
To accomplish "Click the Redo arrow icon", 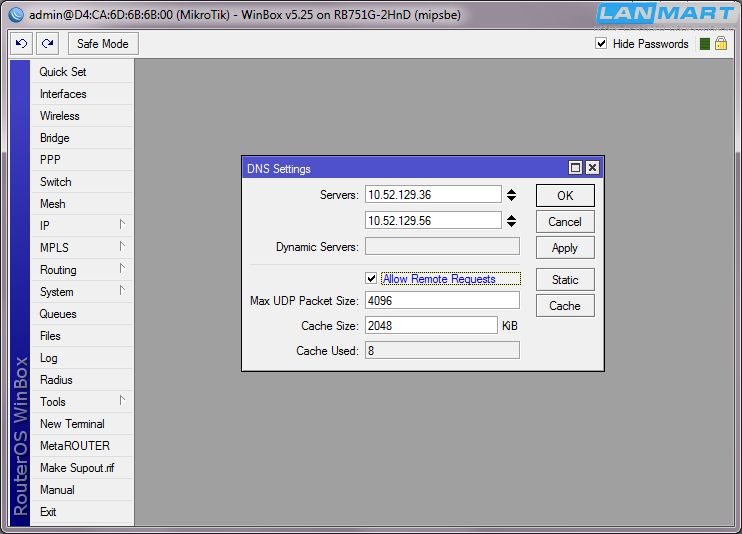I will click(x=47, y=44).
